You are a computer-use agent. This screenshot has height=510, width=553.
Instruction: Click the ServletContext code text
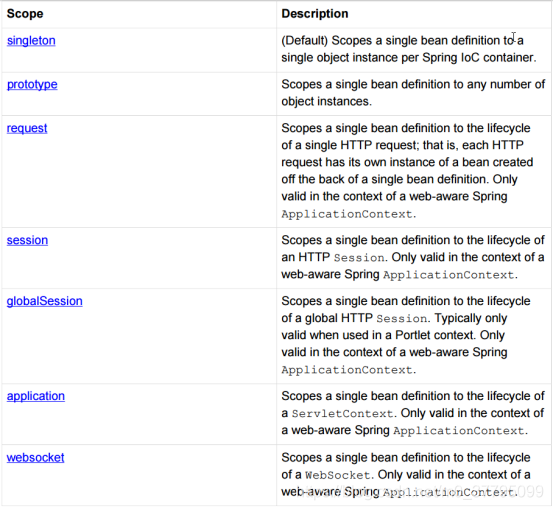342,413
